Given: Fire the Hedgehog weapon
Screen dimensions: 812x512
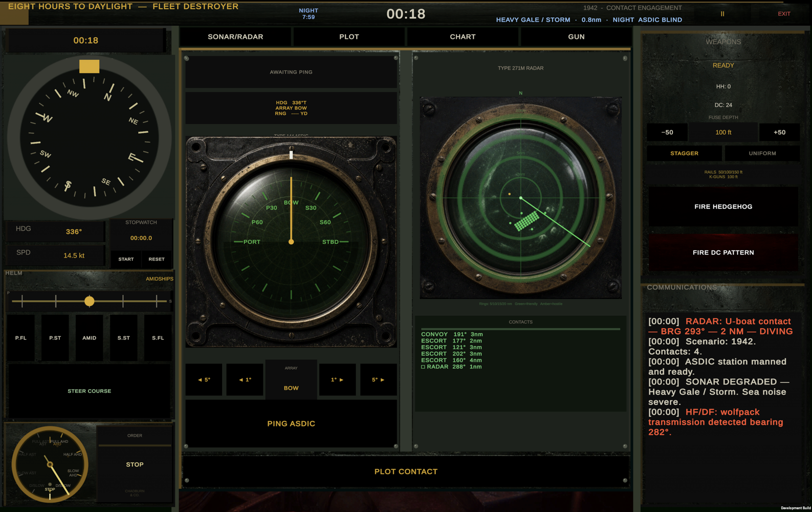Looking at the screenshot, I should coord(723,207).
